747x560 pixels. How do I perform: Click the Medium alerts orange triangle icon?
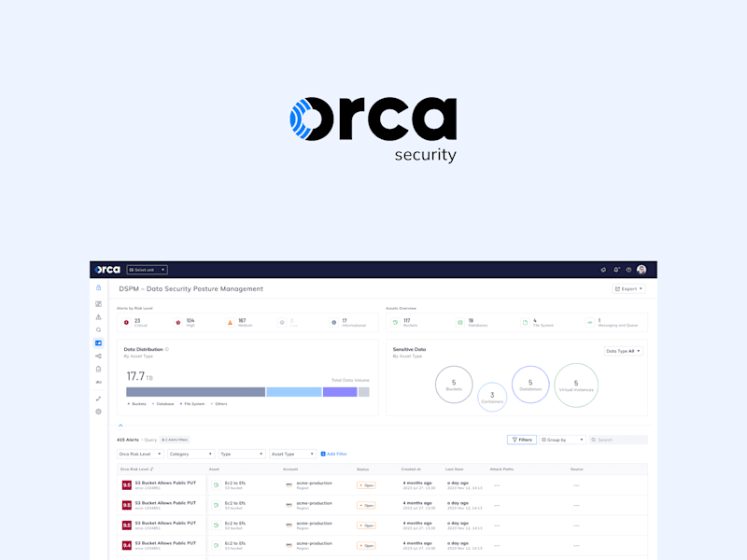230,322
